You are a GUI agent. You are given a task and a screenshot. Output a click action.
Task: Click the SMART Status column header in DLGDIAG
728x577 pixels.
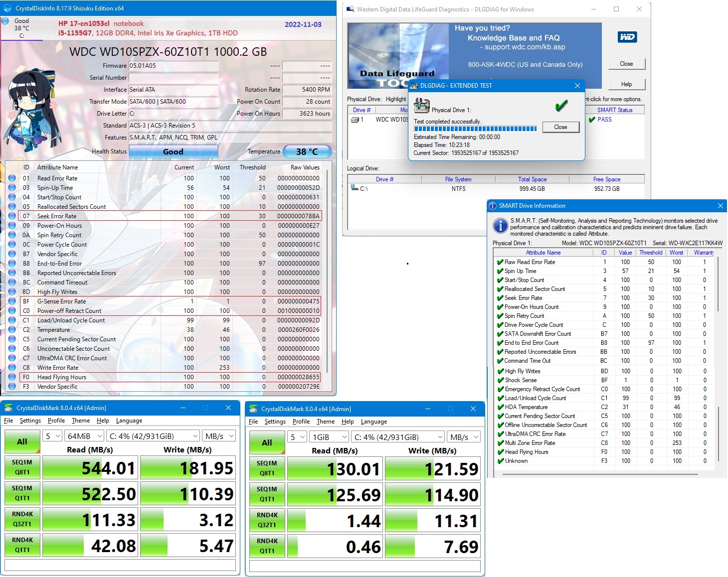pyautogui.click(x=615, y=110)
